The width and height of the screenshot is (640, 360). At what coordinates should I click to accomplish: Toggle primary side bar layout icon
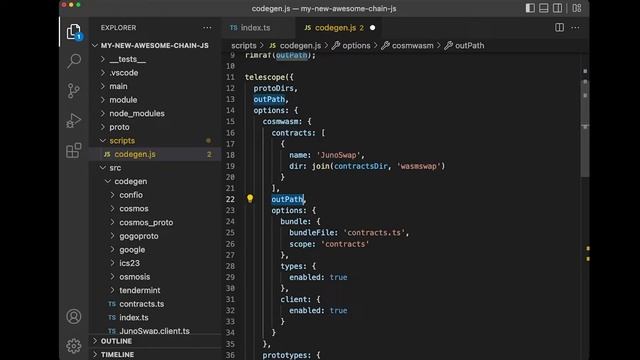point(530,8)
